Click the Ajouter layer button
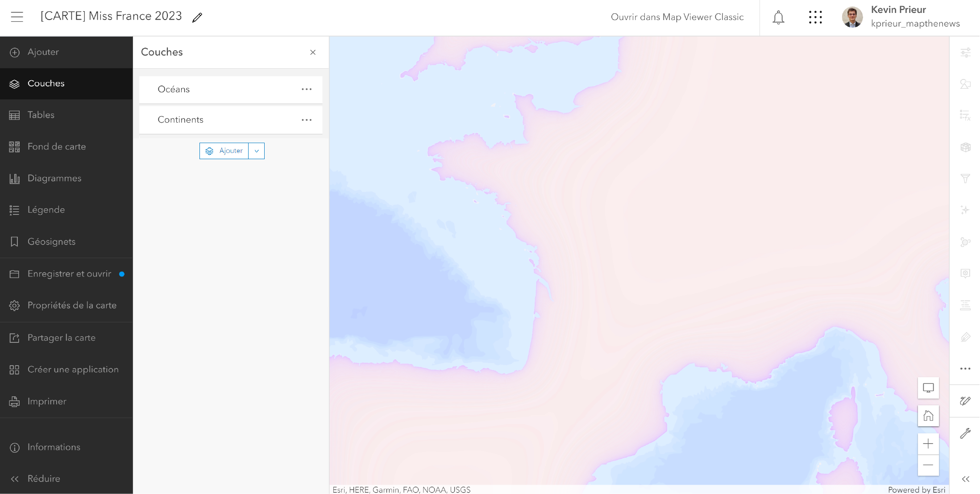The image size is (980, 494). 224,151
